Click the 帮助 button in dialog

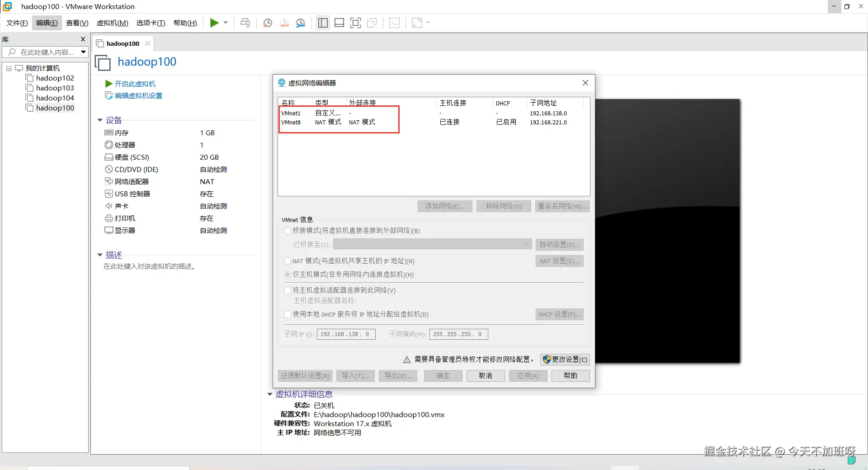pos(571,376)
